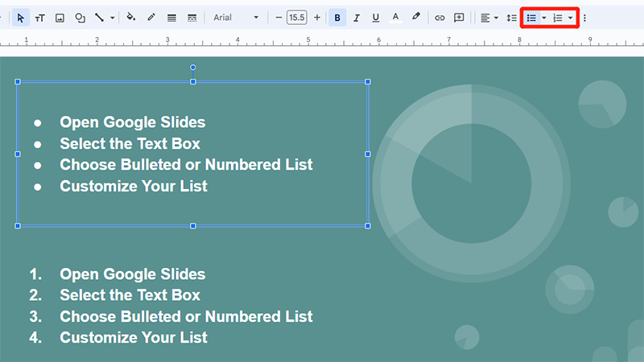Viewport: 644px width, 362px height.
Task: Open the Shape tool
Action: (x=80, y=18)
